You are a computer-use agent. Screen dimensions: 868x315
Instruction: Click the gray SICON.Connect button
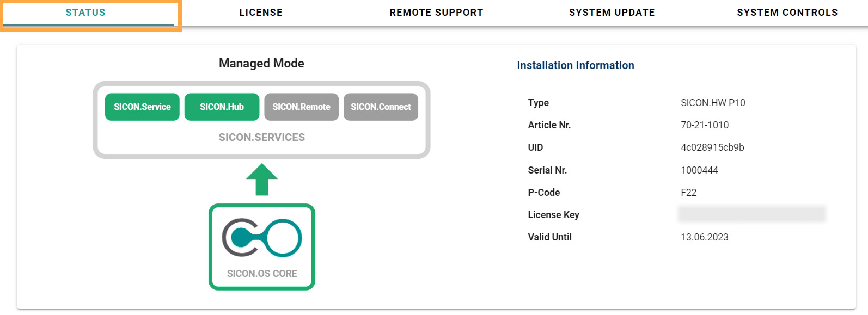[381, 107]
